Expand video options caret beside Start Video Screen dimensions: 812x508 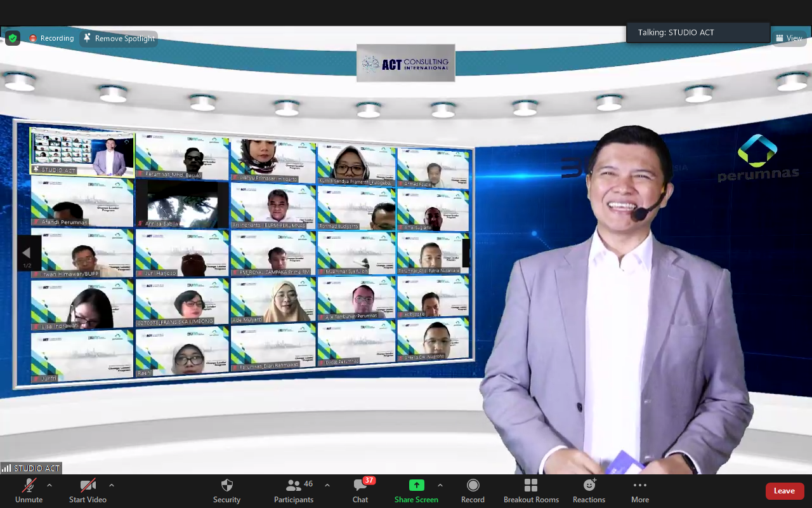[112, 485]
